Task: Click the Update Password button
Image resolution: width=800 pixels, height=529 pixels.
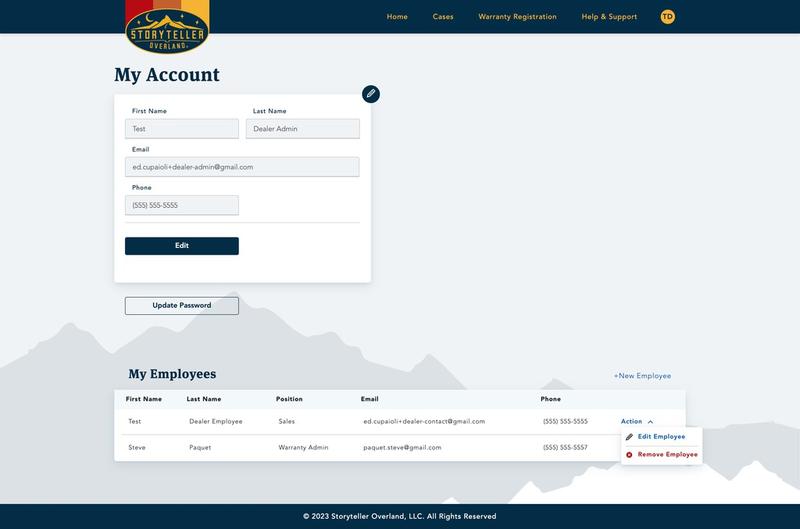Action: 181,306
